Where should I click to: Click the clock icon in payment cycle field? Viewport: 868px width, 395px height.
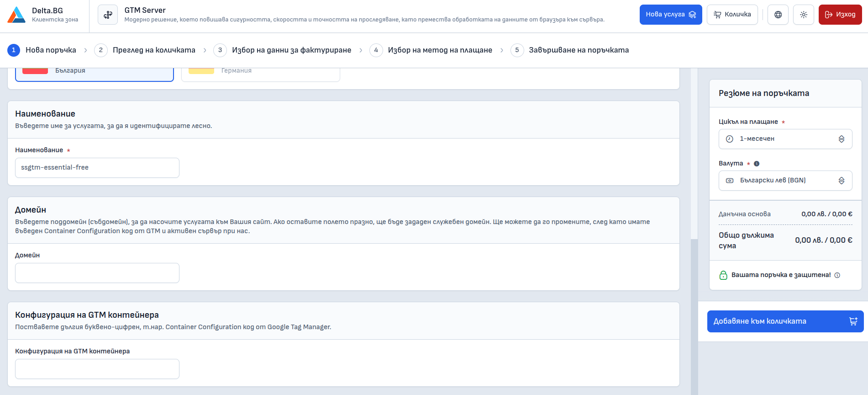pyautogui.click(x=730, y=139)
